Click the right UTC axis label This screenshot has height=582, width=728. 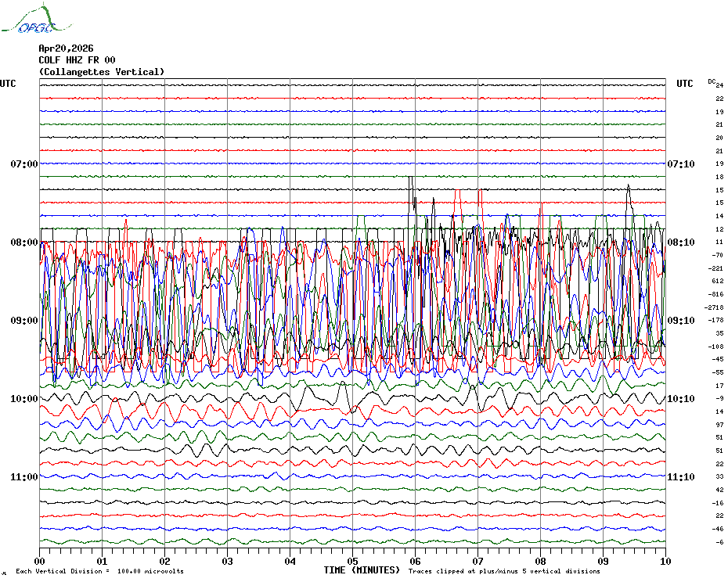(684, 84)
